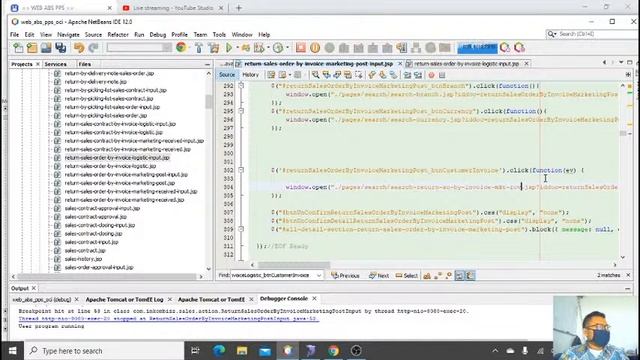Image resolution: width=640 pixels, height=360 pixels.
Task: Click the Next Bookmark editor icon
Action: (382, 75)
